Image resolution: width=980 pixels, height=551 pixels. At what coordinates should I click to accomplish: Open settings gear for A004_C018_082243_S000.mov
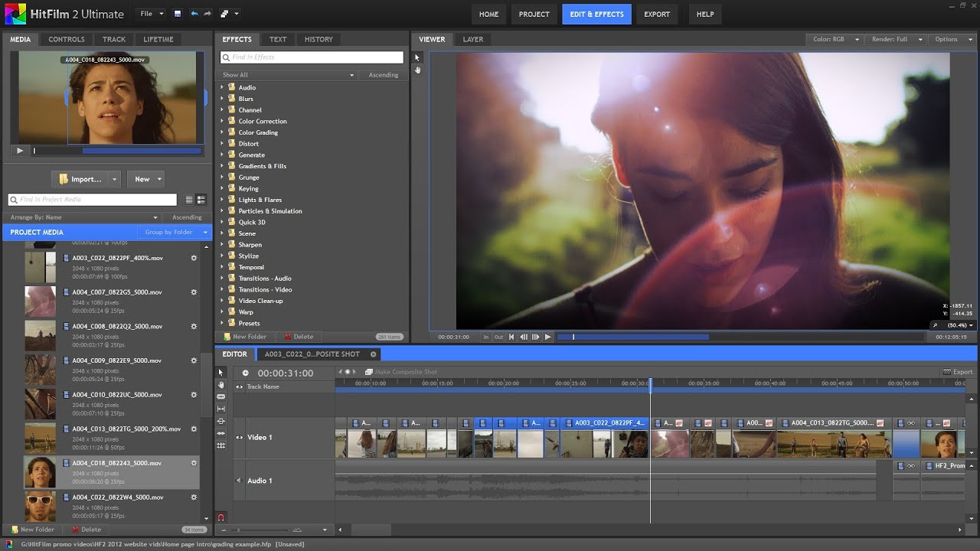(x=194, y=463)
